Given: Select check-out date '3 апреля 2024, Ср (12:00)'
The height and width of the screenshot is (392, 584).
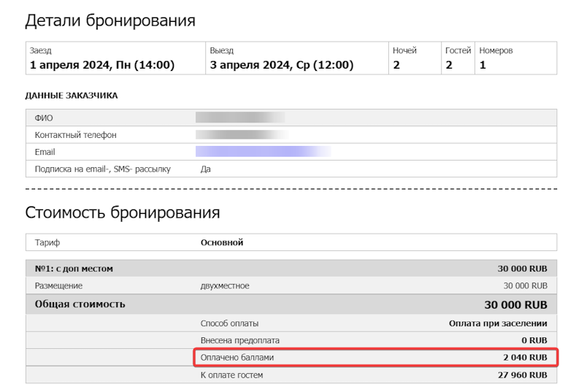Looking at the screenshot, I should coord(282,65).
